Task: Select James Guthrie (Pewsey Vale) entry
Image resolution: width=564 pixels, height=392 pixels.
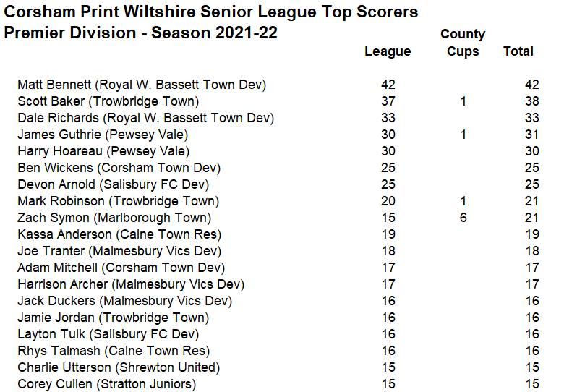Action: (x=103, y=135)
